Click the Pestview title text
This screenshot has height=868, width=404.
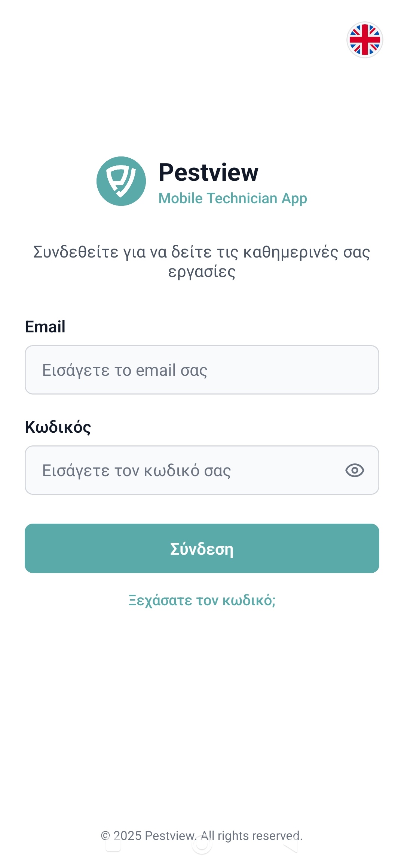point(208,172)
